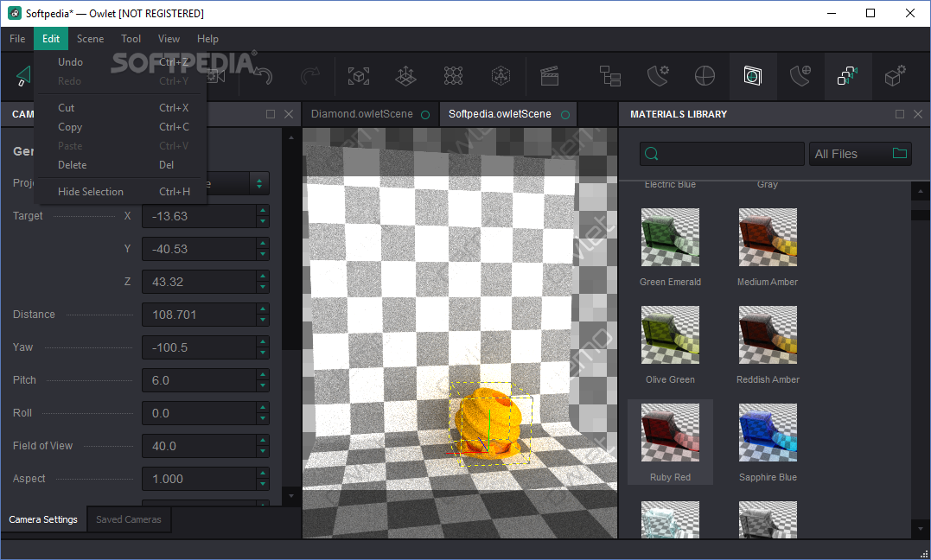
Task: Toggle the highlighted camera panel icon
Action: 753,76
